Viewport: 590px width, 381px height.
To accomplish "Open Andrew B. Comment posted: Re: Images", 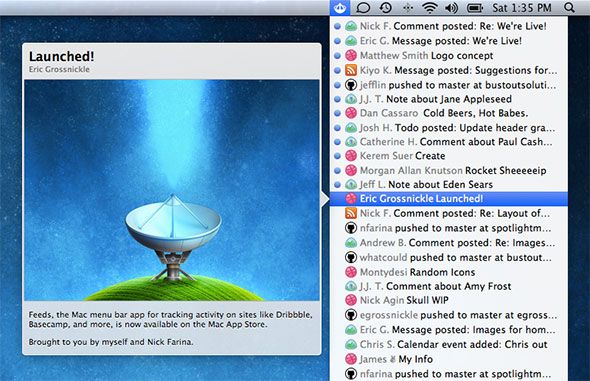I will click(x=449, y=243).
